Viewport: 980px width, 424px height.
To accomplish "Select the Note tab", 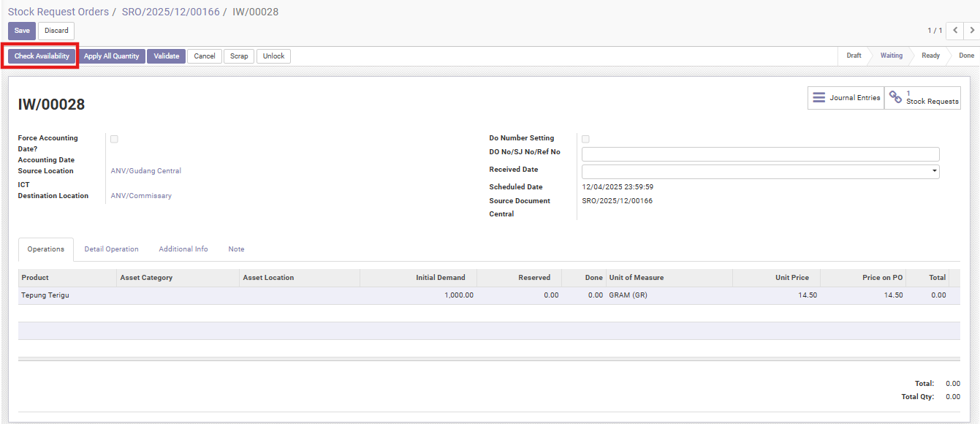I will click(236, 249).
